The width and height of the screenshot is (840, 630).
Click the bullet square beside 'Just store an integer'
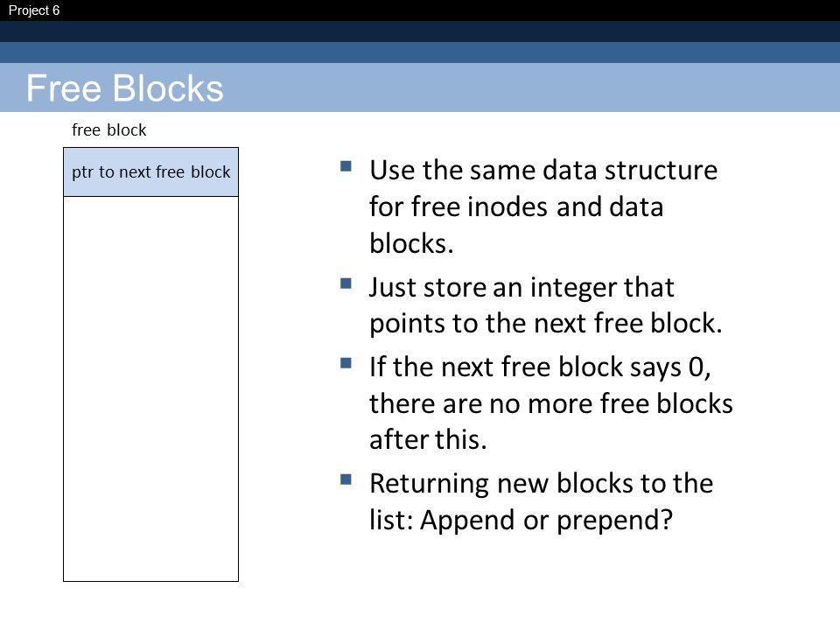pyautogui.click(x=346, y=283)
